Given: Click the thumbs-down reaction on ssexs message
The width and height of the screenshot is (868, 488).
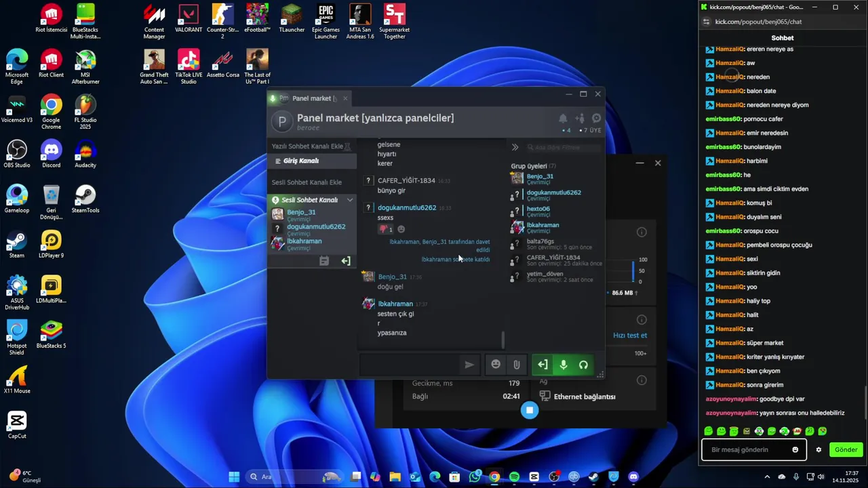Looking at the screenshot, I should (386, 229).
